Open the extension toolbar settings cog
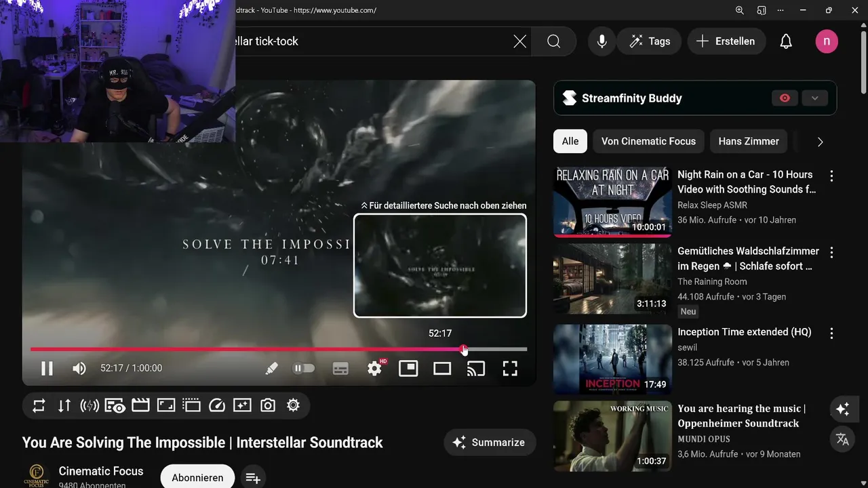 coord(293,405)
